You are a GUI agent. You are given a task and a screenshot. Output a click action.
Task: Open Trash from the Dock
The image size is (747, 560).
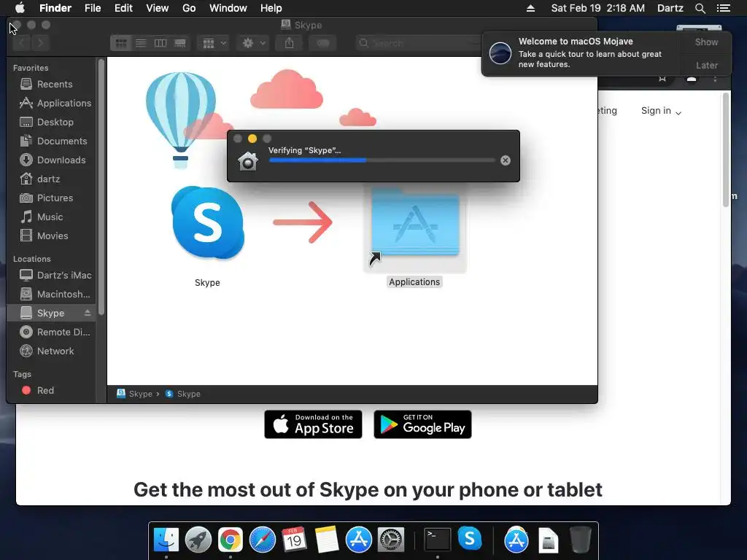[x=580, y=540]
